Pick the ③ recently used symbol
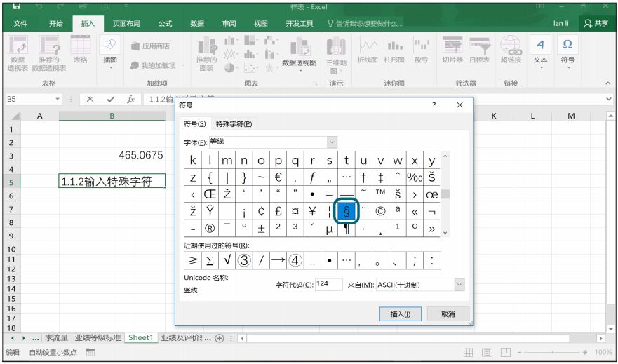Image resolution: width=618 pixels, height=364 pixels. 244,260
